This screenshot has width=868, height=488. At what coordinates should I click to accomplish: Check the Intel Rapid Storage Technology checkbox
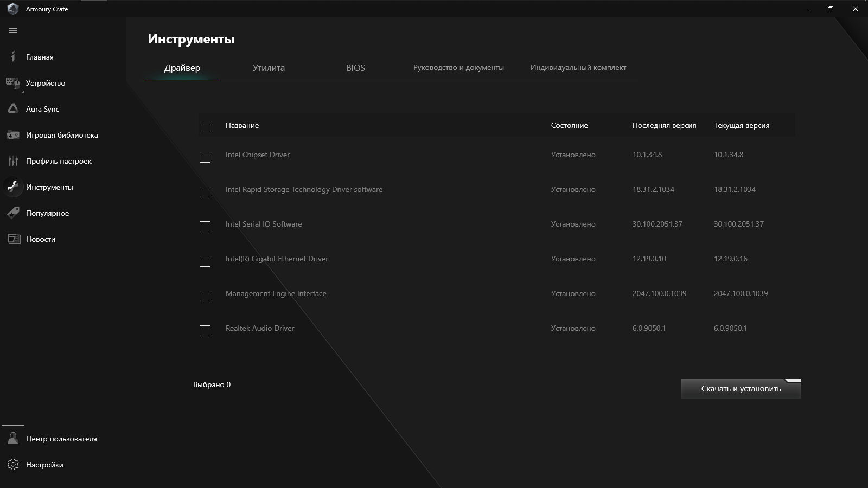tap(205, 192)
